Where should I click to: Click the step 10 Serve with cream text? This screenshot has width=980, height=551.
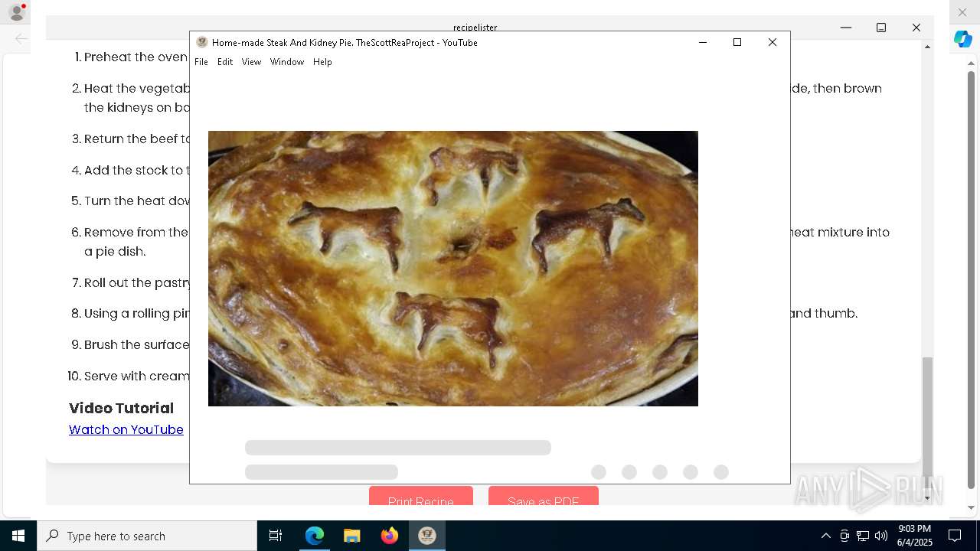coord(136,376)
